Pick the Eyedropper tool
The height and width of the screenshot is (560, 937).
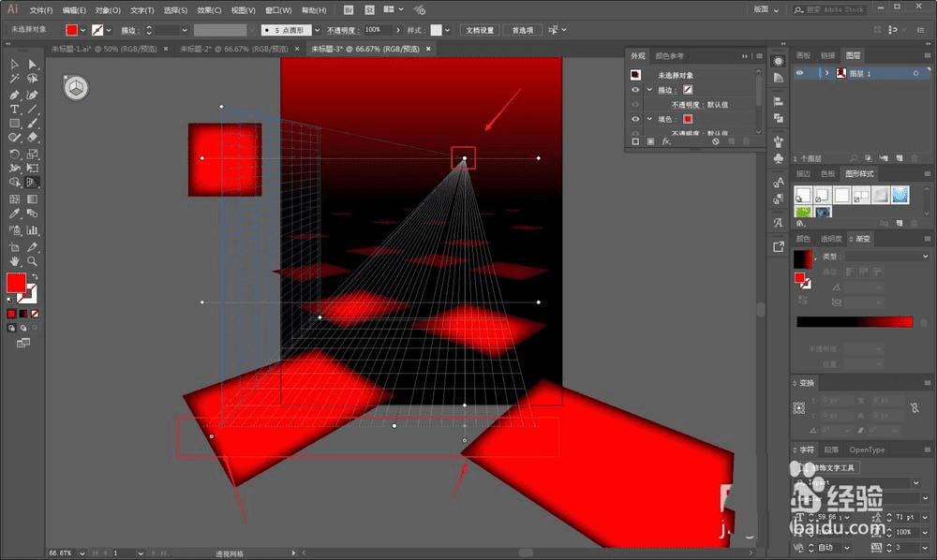[15, 214]
